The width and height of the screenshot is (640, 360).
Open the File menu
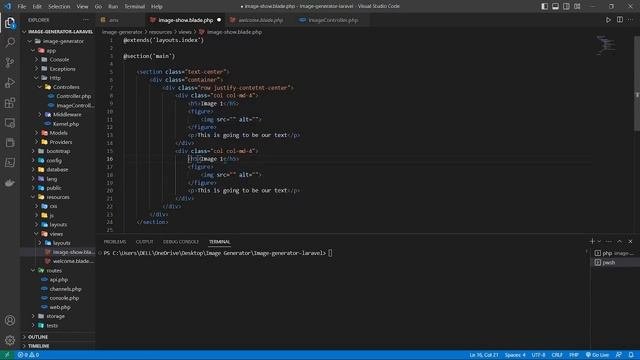[22, 7]
